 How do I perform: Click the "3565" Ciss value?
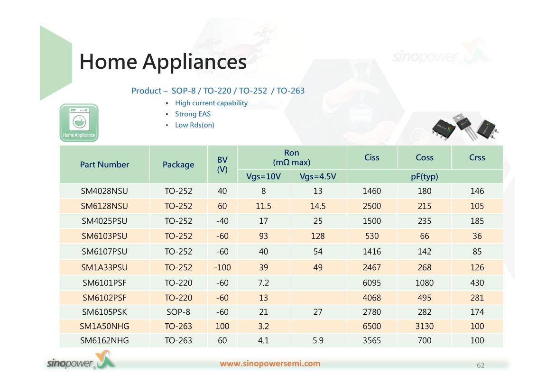pos(371,340)
